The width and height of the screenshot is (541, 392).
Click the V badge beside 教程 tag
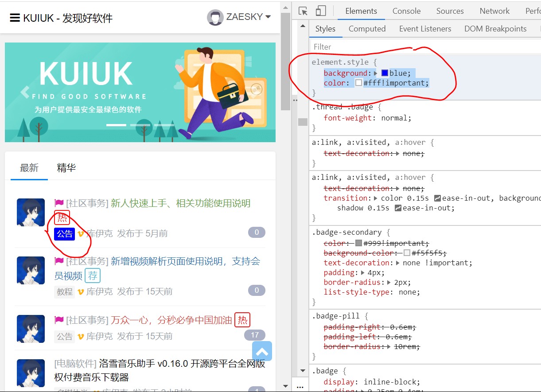pos(81,292)
